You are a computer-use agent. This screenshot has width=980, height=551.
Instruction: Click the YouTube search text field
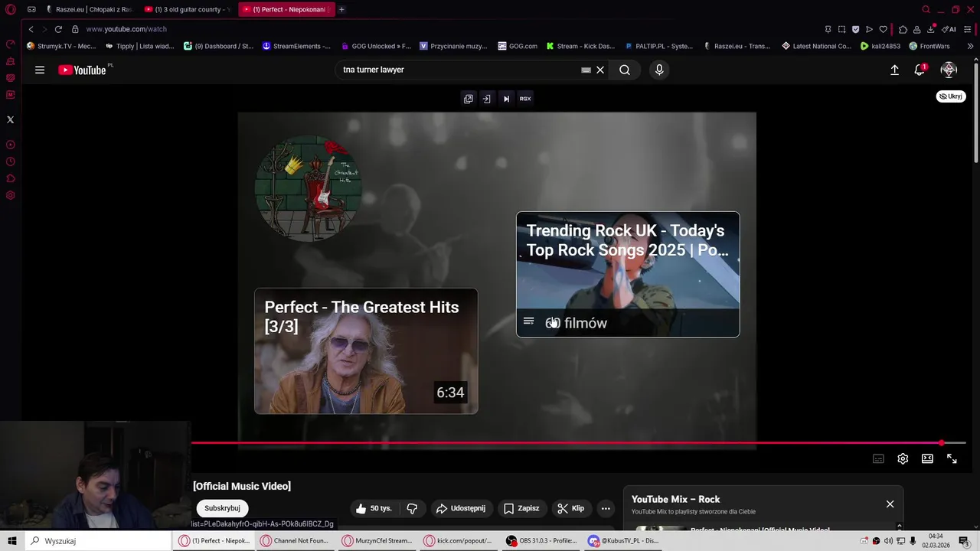tap(459, 70)
